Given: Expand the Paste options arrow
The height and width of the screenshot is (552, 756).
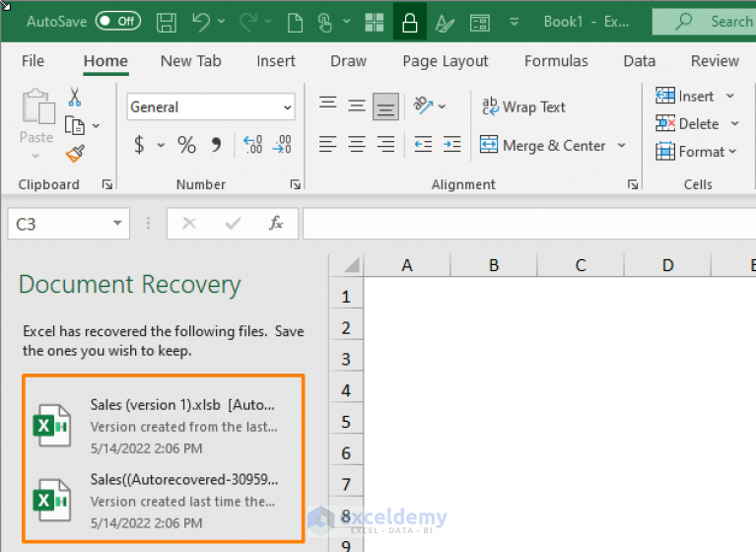Looking at the screenshot, I should tap(35, 156).
